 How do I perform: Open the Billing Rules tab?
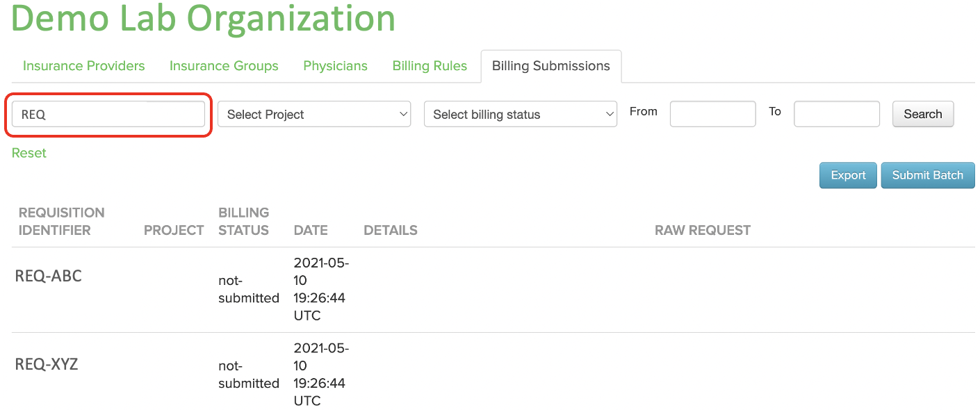(430, 66)
